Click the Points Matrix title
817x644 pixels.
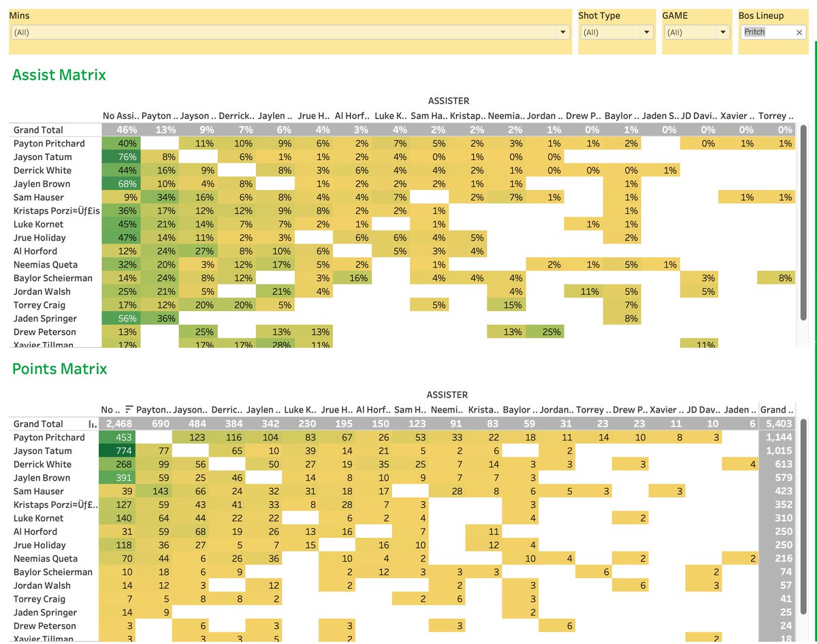(60, 369)
